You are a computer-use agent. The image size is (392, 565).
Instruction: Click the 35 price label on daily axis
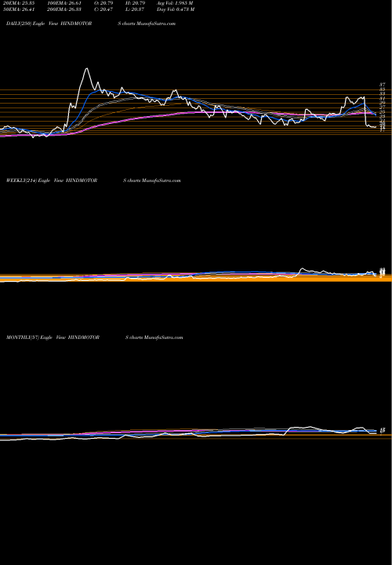pyautogui.click(x=383, y=89)
